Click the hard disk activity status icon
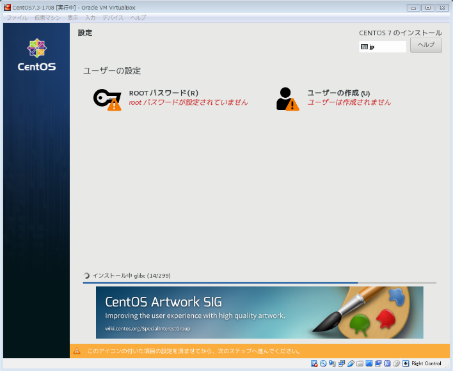Viewport: 453px width, 371px height. point(314,363)
